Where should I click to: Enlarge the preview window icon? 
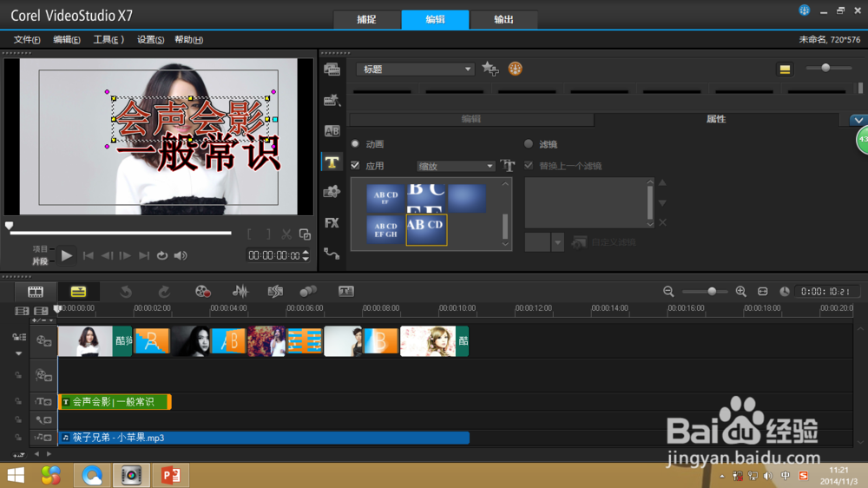[x=305, y=234]
